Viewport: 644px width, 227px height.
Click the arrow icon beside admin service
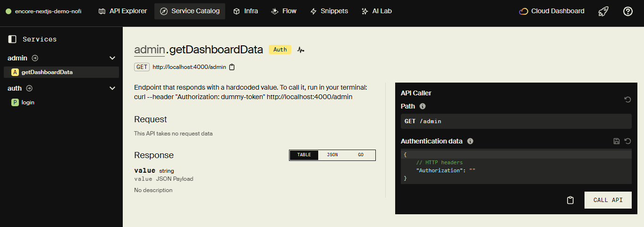[35, 58]
